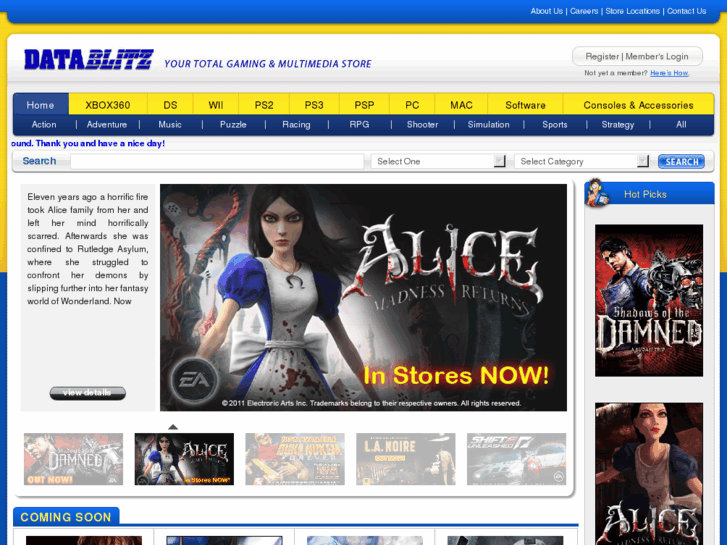Choose the All genres link

(x=681, y=124)
